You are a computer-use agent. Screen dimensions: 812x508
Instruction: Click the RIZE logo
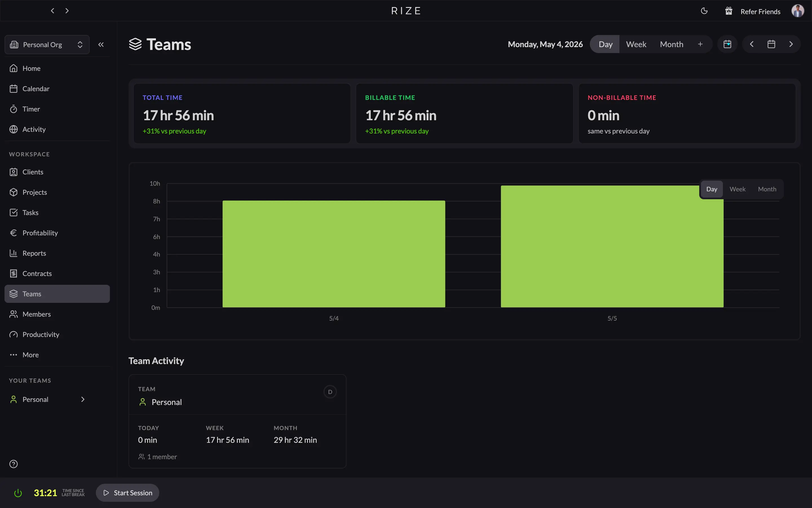coord(406,11)
